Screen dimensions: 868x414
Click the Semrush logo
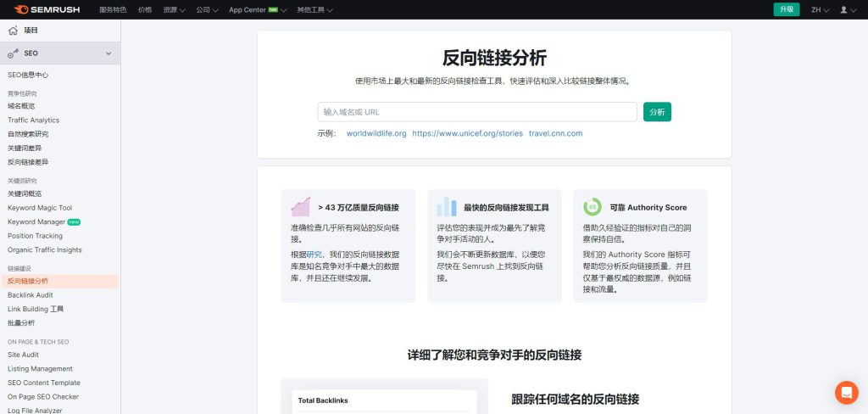[47, 9]
